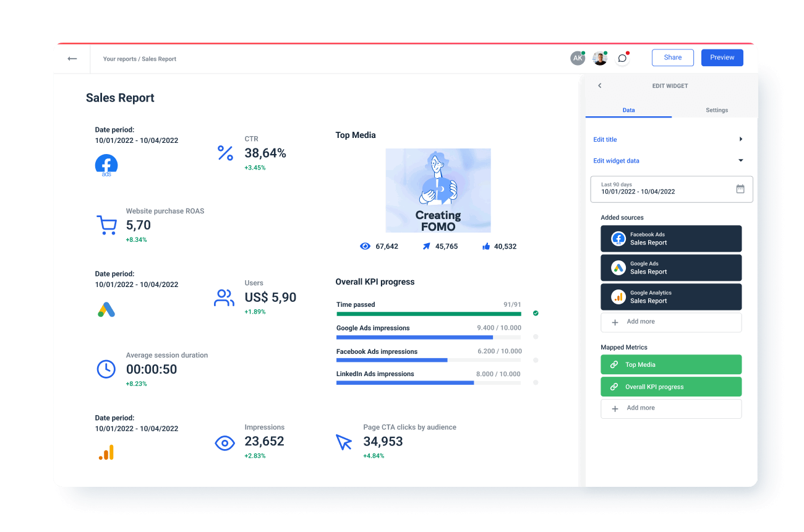The image size is (804, 532).
Task: Click the users icon next to US$ 5,90
Action: pos(224,298)
